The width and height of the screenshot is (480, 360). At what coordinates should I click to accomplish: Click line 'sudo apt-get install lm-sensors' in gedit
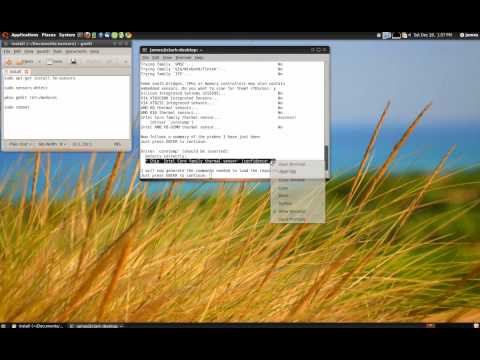(40, 78)
